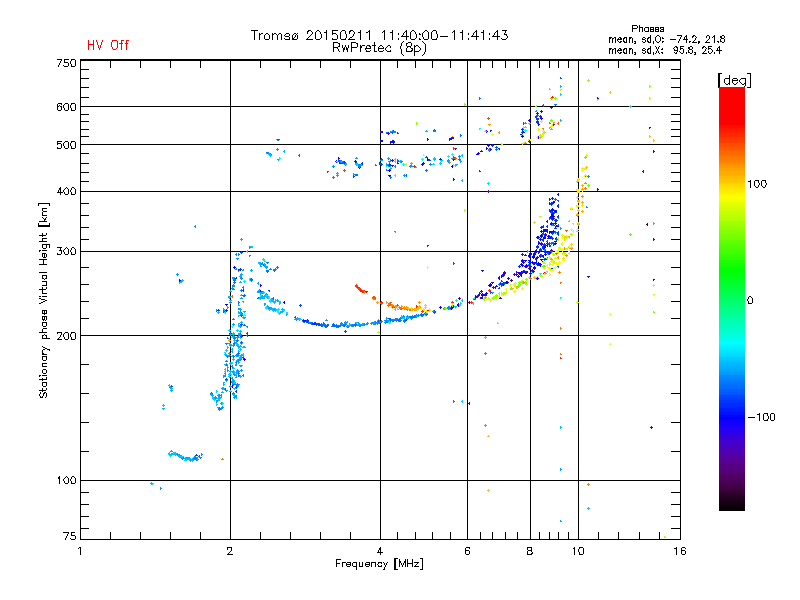This screenshot has height=600, width=800.
Task: Click the cyan E-layer trace near 110 km
Action: tap(186, 456)
